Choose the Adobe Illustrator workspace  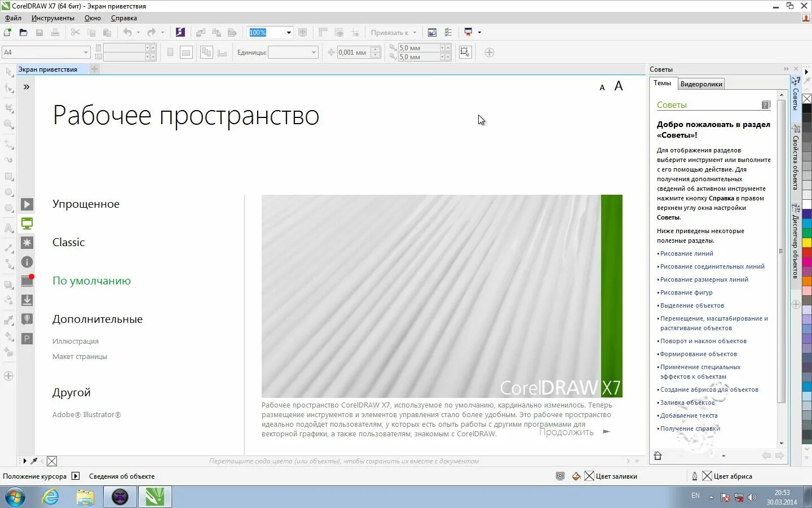pyautogui.click(x=86, y=414)
